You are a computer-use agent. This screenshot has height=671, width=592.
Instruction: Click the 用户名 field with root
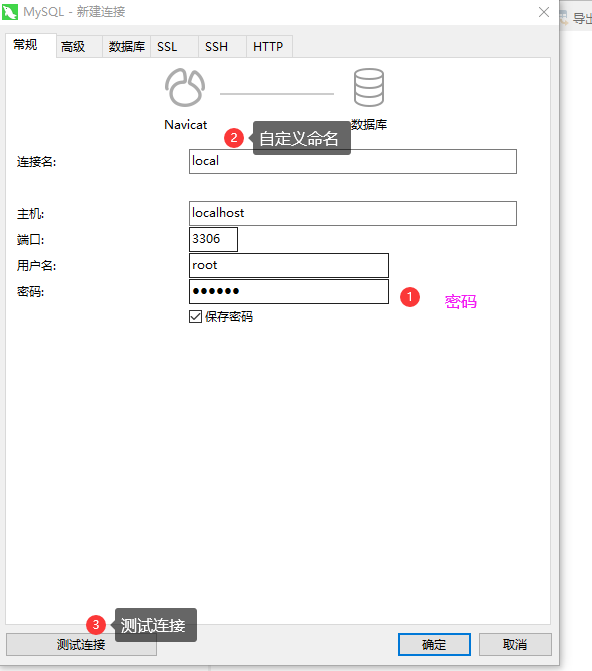coord(289,265)
